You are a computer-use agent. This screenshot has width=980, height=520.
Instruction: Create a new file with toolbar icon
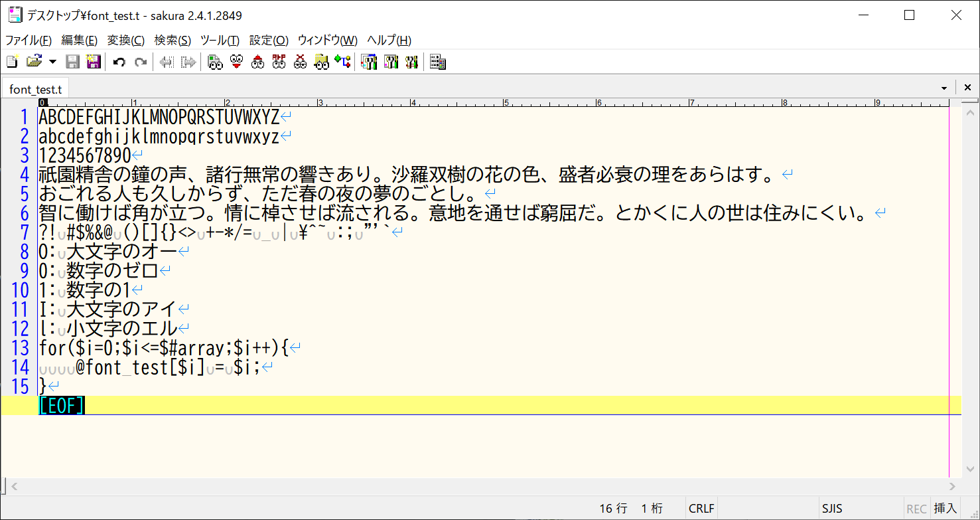pos(12,62)
